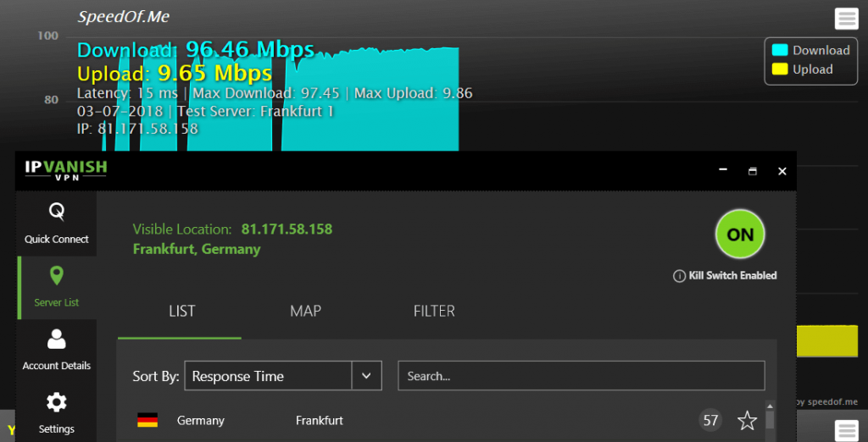Open the lower hamburger menu on SpeedOf.Me page
Screen dimensions: 868x442
click(846, 430)
